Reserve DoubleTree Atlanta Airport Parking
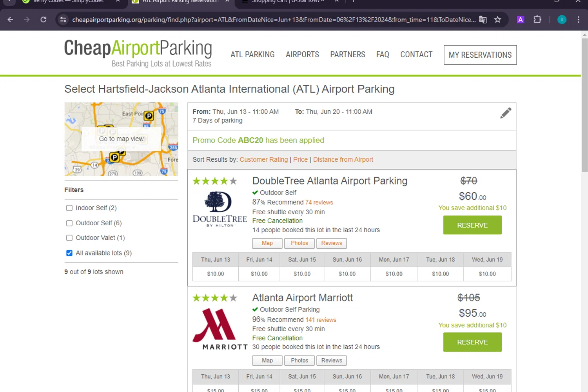The image size is (588, 392). click(472, 225)
